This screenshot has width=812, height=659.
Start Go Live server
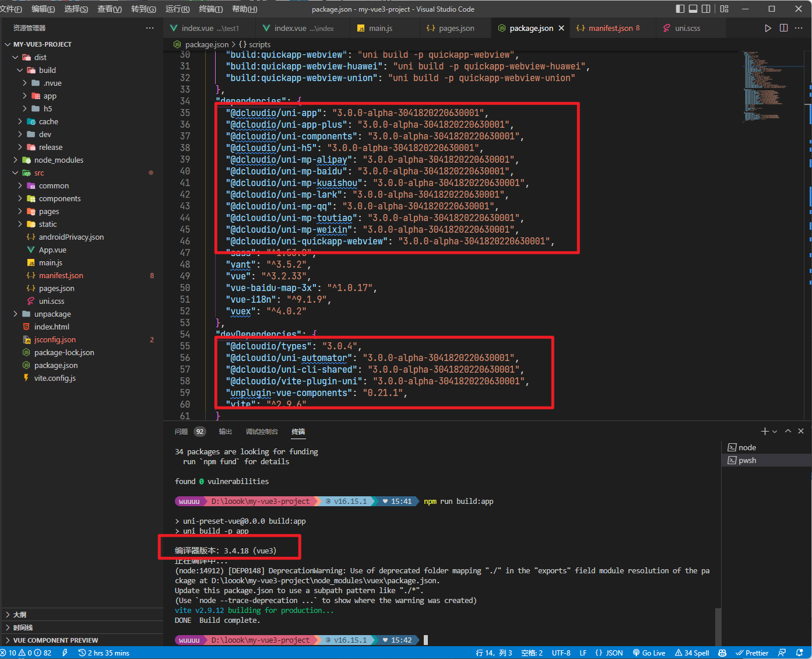click(649, 653)
